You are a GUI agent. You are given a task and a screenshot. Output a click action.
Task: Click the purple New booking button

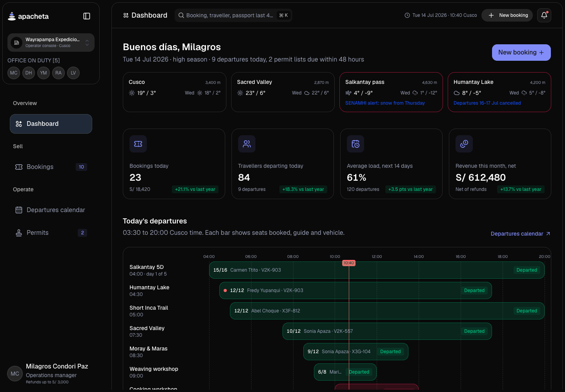tap(521, 53)
